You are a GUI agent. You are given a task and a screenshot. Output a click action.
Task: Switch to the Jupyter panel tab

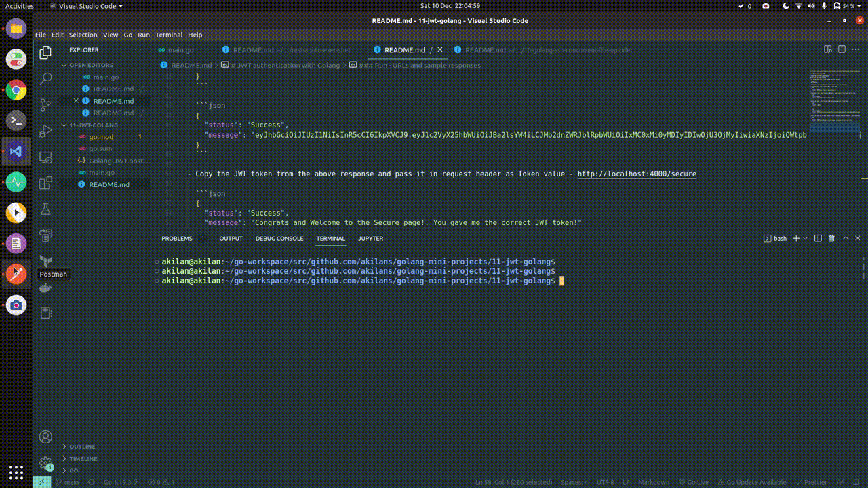point(370,238)
